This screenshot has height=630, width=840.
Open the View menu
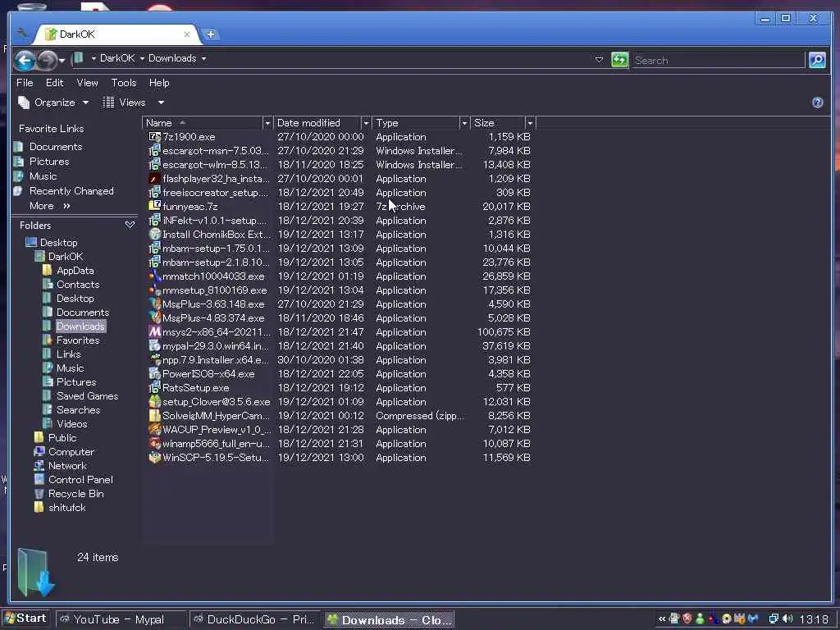pos(87,83)
